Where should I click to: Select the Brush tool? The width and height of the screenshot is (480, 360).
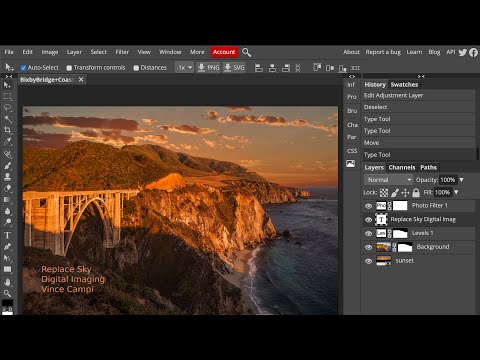tap(7, 165)
